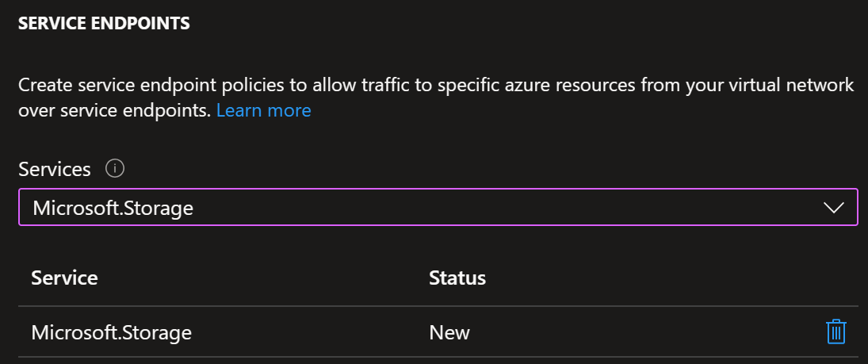Click the Microsoft.Storage text inside the dropdown

pyautogui.click(x=113, y=208)
